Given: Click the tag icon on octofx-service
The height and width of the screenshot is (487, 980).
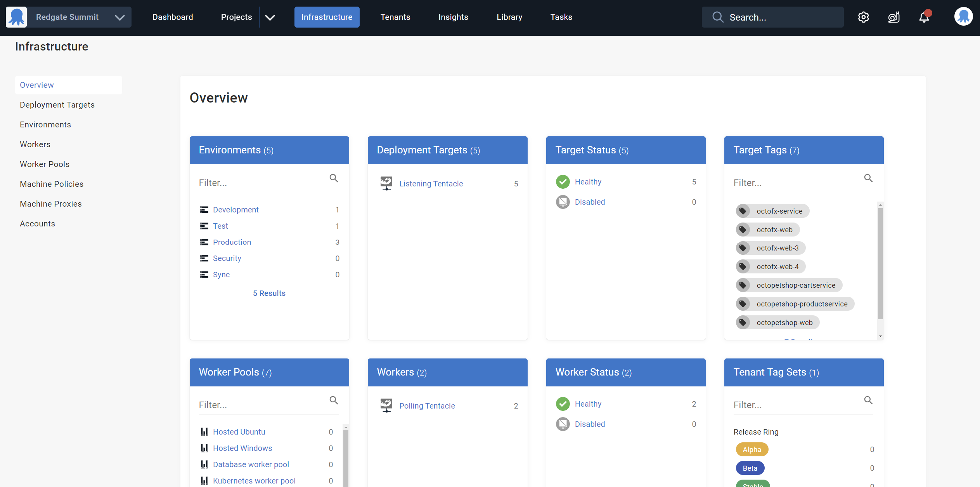Looking at the screenshot, I should click(x=743, y=211).
